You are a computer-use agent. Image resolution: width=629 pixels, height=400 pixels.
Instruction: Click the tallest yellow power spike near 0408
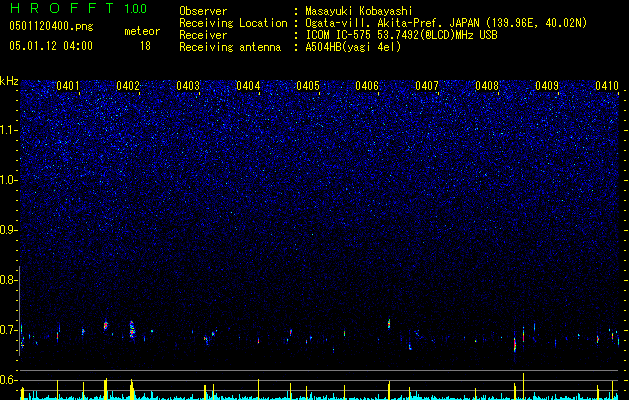523,386
